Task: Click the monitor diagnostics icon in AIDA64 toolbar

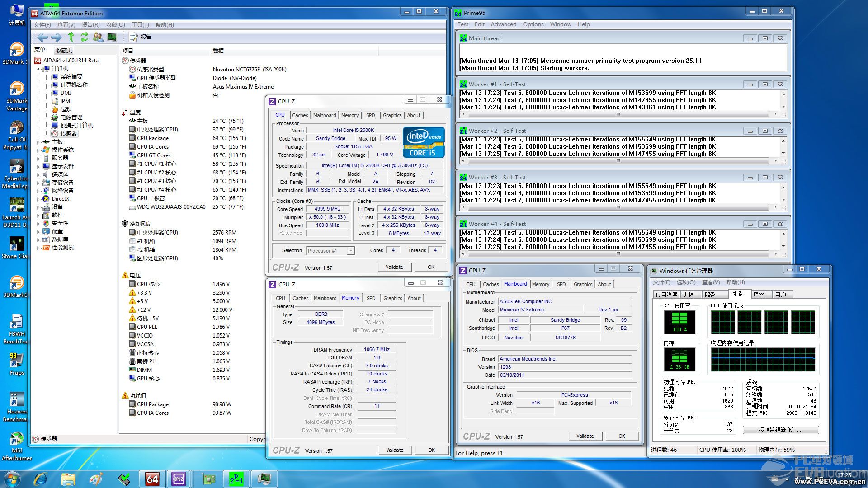Action: pos(112,37)
